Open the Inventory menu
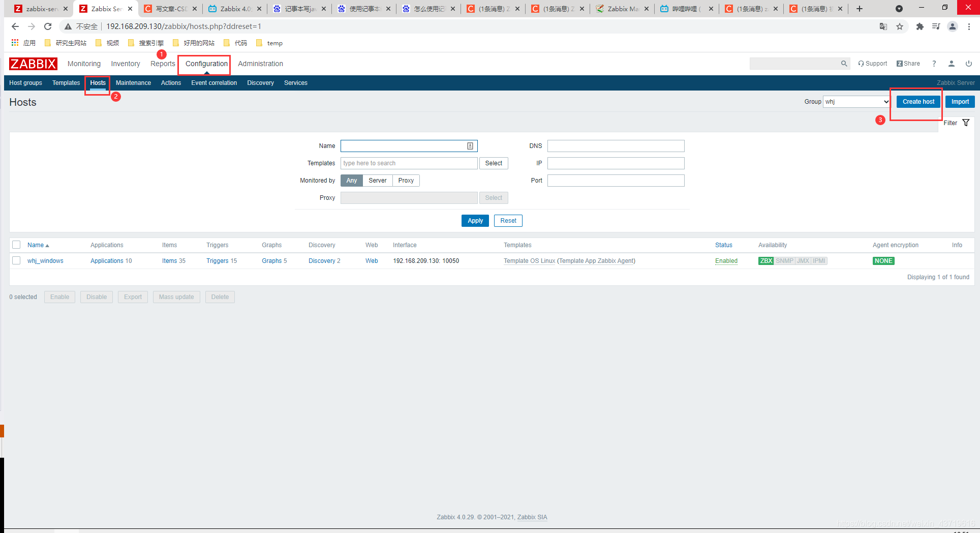The height and width of the screenshot is (533, 980). pos(126,64)
